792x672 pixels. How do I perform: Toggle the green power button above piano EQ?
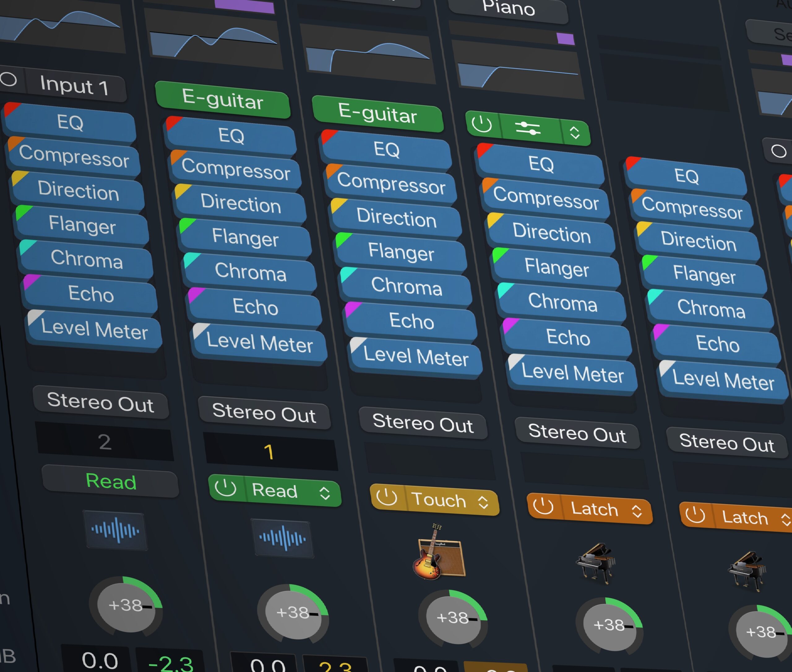click(x=481, y=124)
